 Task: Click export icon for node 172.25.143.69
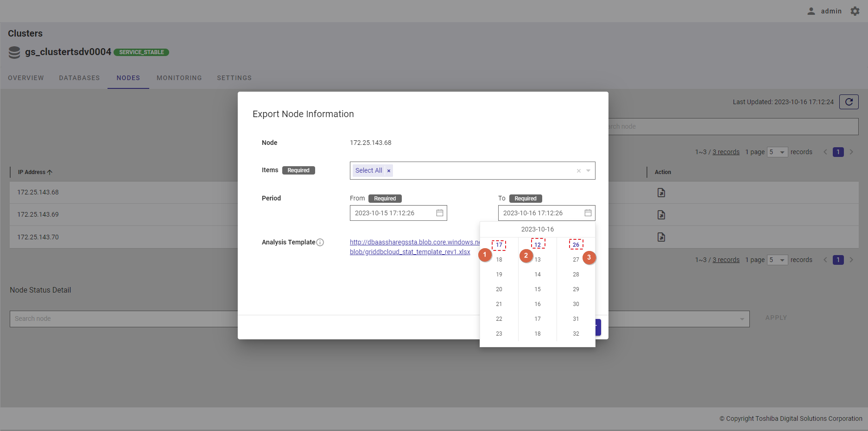tap(661, 215)
